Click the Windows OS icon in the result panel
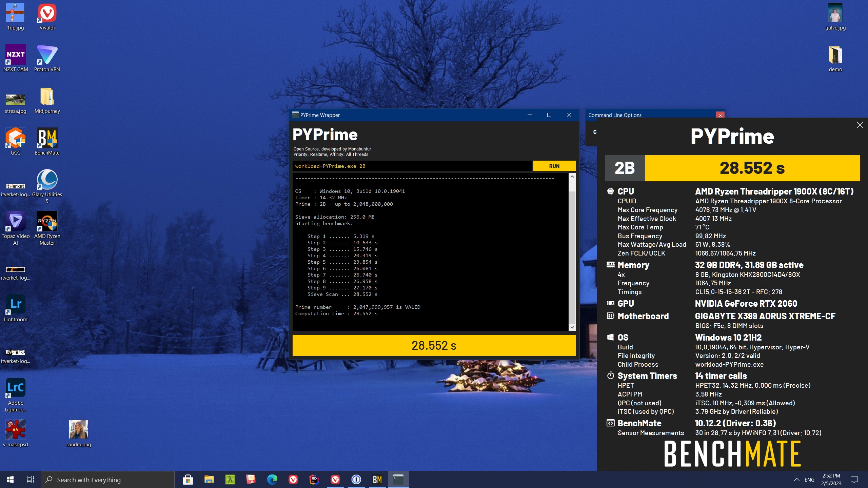 tap(610, 337)
